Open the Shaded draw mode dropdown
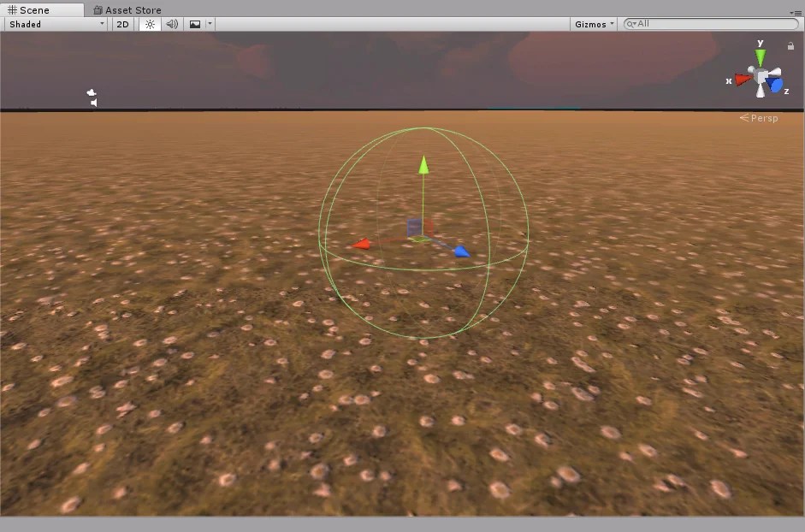 (53, 24)
